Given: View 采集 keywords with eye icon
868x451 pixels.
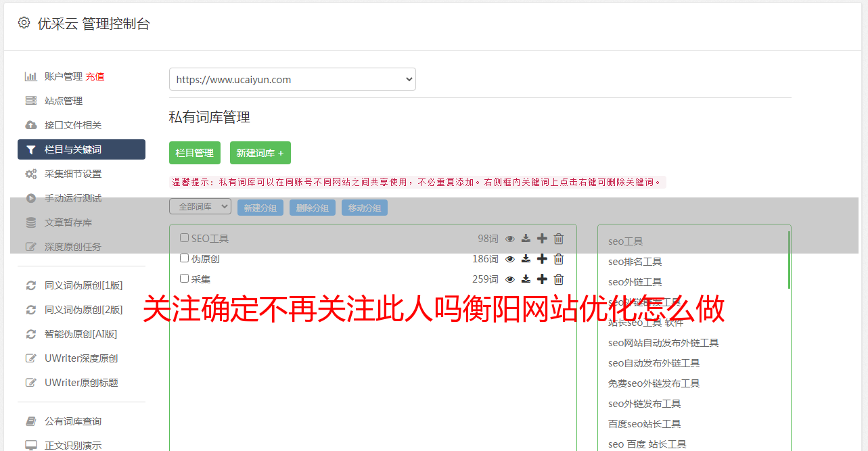Looking at the screenshot, I should click(x=510, y=279).
